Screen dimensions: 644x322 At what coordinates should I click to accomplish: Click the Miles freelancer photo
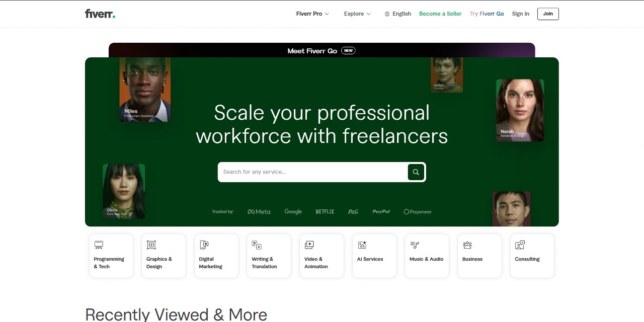(x=145, y=90)
